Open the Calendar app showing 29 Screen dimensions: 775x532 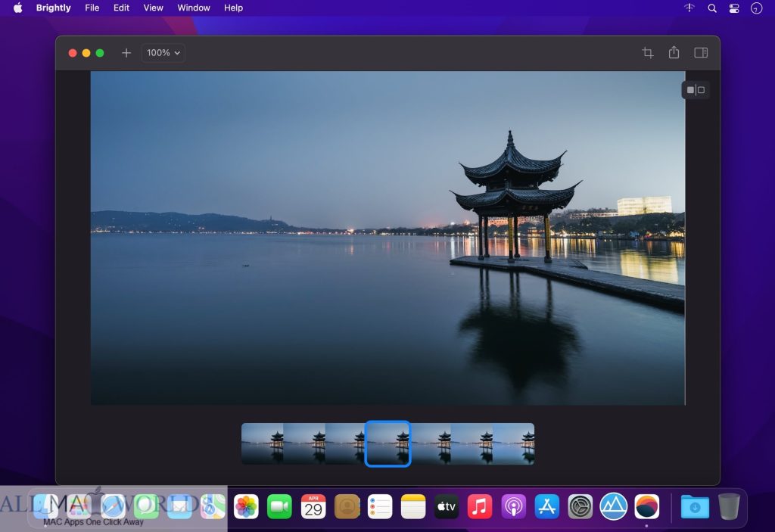313,507
